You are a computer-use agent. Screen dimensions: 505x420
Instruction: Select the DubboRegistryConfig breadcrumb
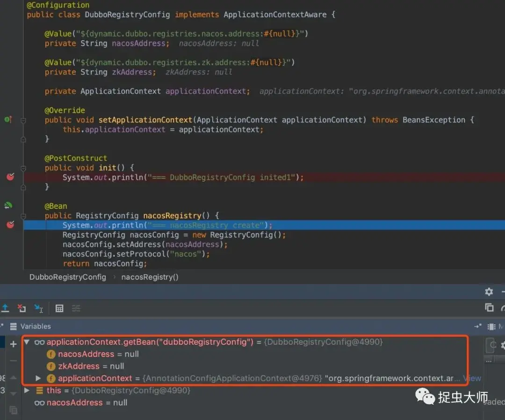[68, 277]
